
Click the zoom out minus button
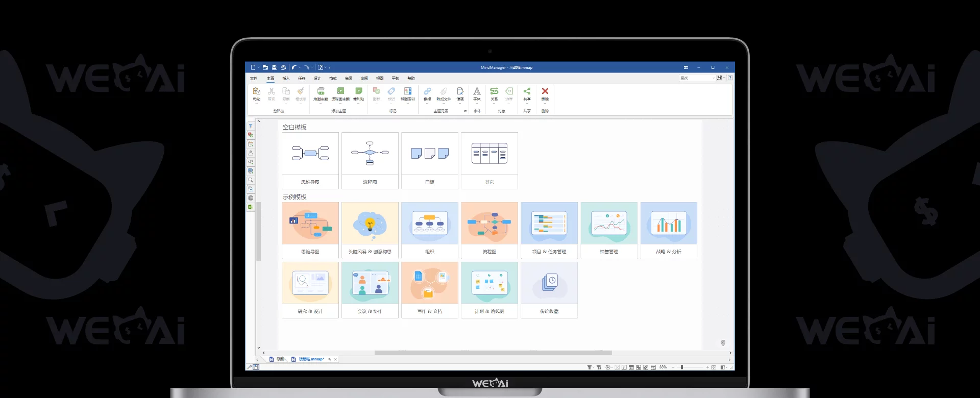(673, 367)
